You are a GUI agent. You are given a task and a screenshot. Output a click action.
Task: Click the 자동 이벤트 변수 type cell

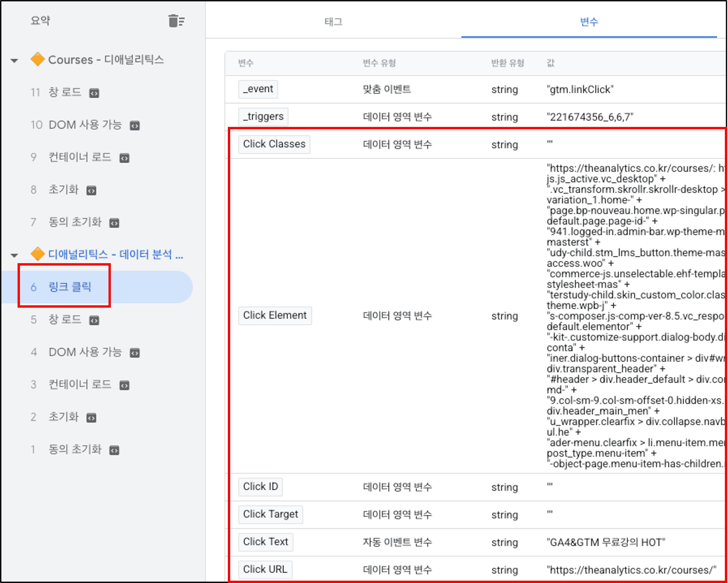397,542
